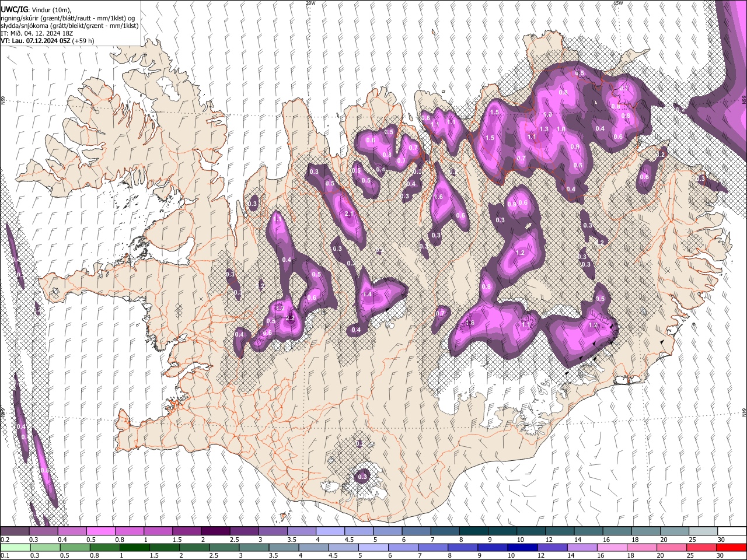Click the 'Vindur (10m)' header text

point(51,10)
